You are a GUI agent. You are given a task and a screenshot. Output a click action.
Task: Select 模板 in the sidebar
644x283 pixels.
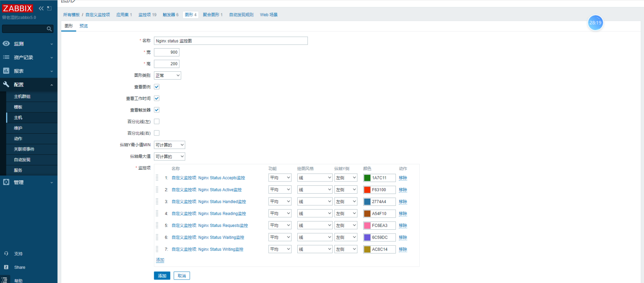click(18, 107)
